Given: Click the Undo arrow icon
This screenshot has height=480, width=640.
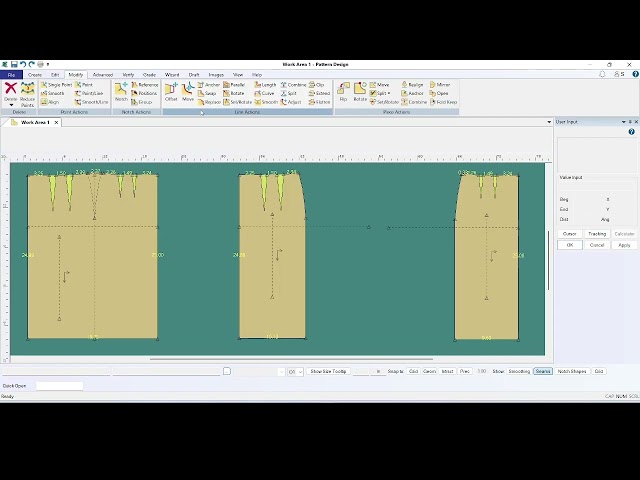Looking at the screenshot, I should click(23, 64).
